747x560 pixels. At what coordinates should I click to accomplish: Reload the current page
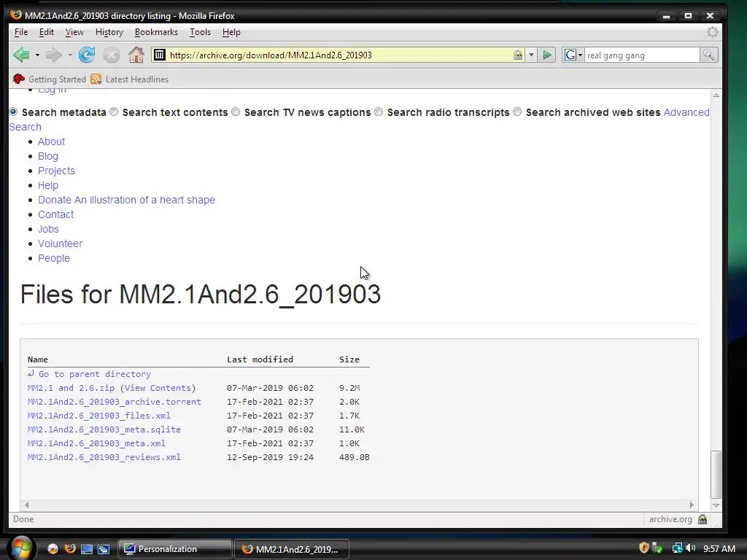pyautogui.click(x=87, y=55)
